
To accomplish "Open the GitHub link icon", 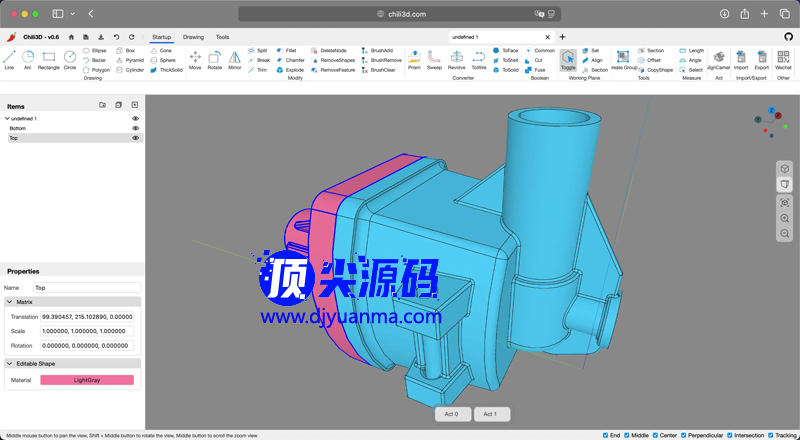I will (788, 37).
